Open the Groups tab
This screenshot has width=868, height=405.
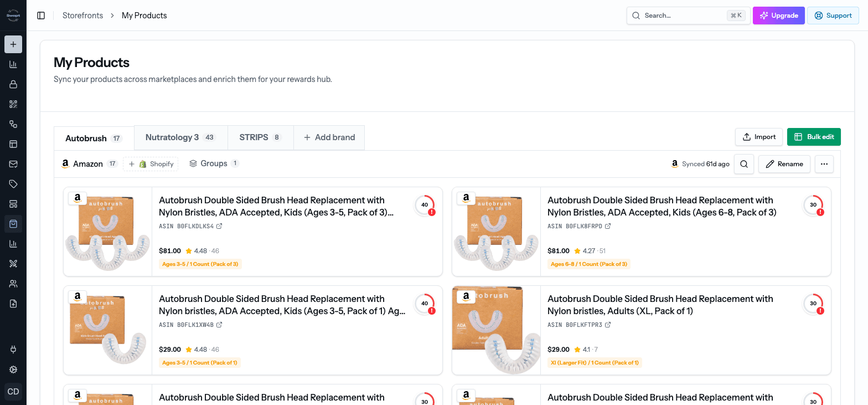[x=214, y=163]
